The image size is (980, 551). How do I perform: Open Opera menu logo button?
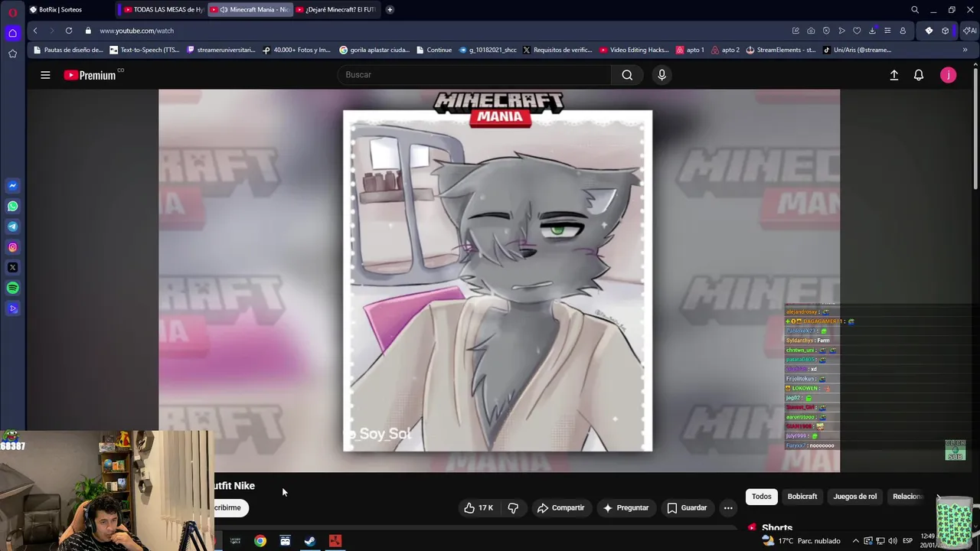(x=12, y=11)
